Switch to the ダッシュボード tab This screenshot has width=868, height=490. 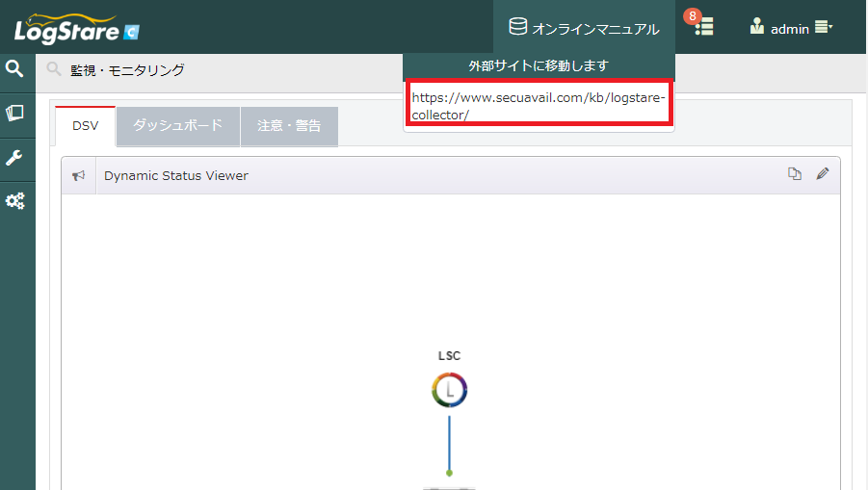tap(177, 126)
